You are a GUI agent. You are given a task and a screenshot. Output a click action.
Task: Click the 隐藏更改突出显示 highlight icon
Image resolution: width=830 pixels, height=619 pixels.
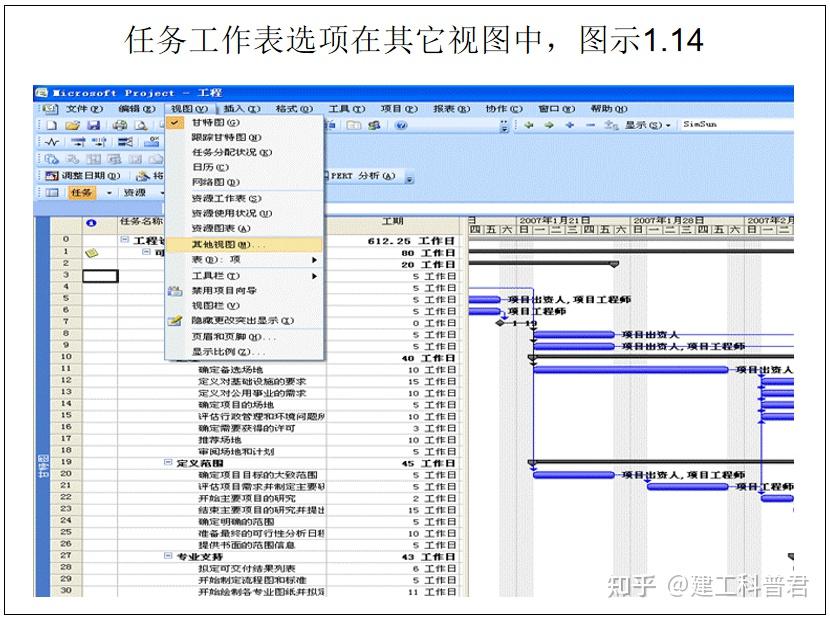[x=174, y=320]
